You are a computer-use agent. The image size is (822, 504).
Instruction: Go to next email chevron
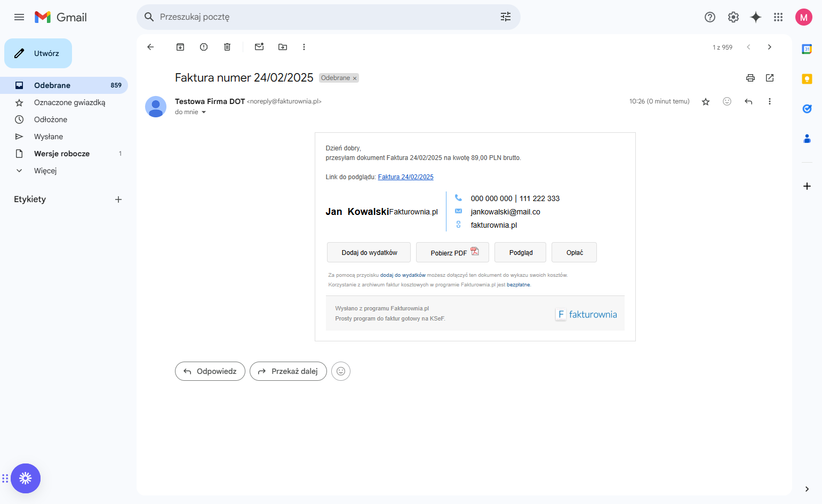coord(770,47)
